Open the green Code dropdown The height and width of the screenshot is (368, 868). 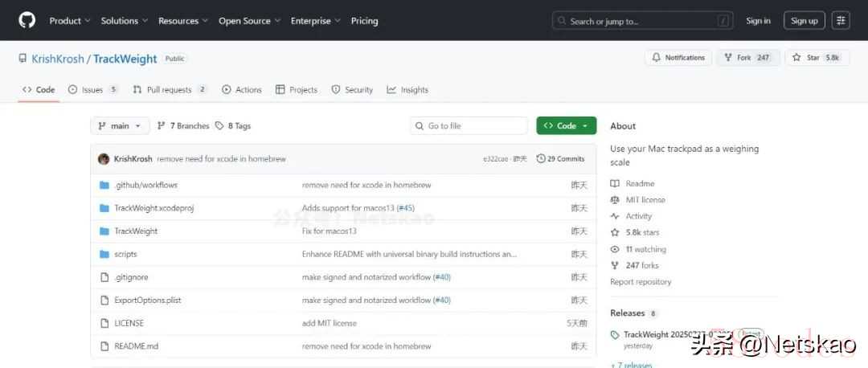[x=566, y=126]
